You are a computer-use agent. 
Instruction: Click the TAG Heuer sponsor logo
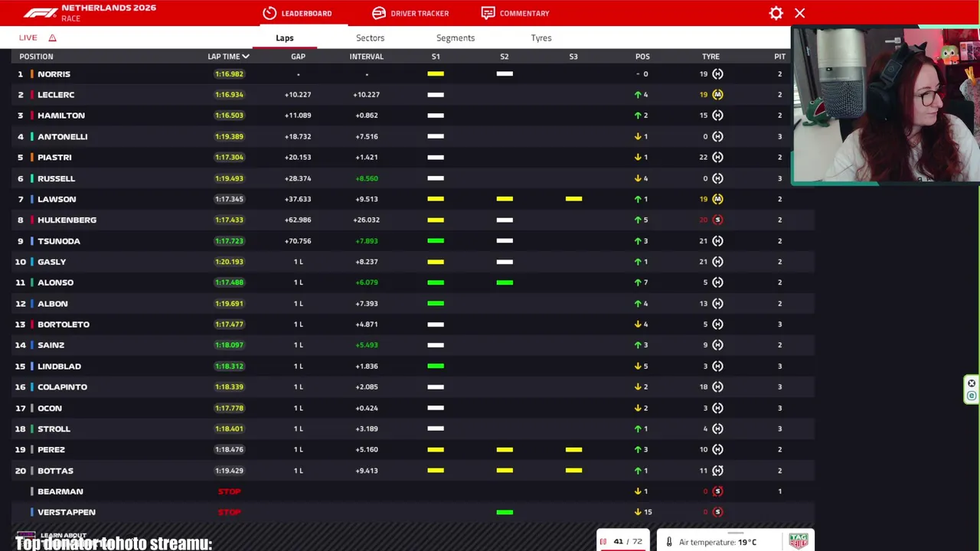[799, 541]
